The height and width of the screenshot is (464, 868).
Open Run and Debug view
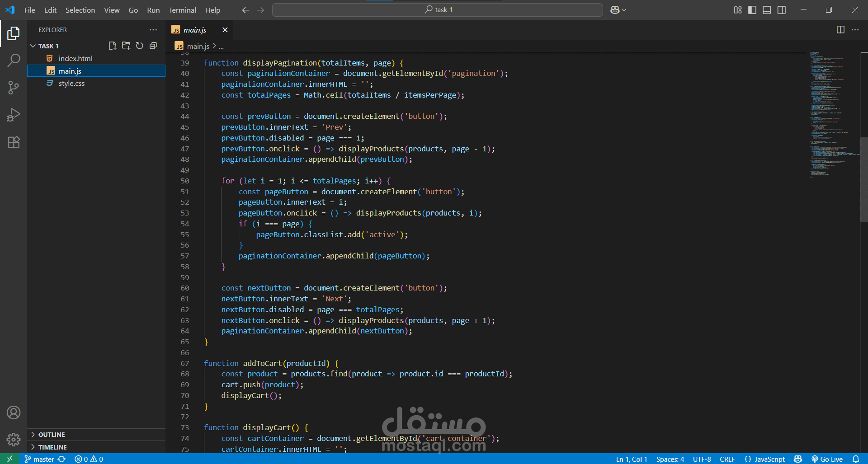pos(14,115)
